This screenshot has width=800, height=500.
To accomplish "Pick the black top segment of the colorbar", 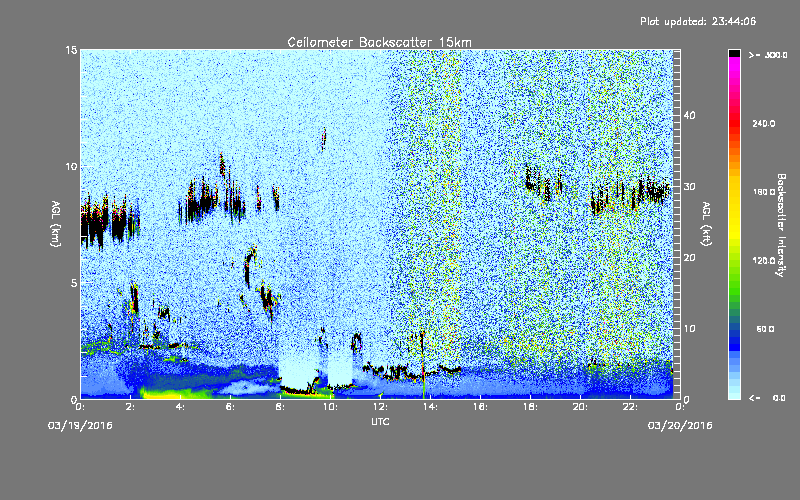I will (x=734, y=53).
